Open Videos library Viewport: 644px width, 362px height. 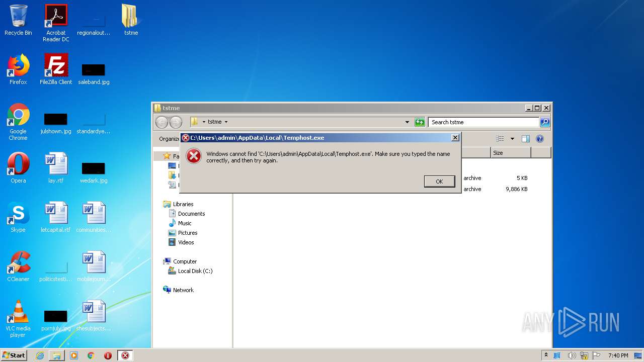click(186, 242)
